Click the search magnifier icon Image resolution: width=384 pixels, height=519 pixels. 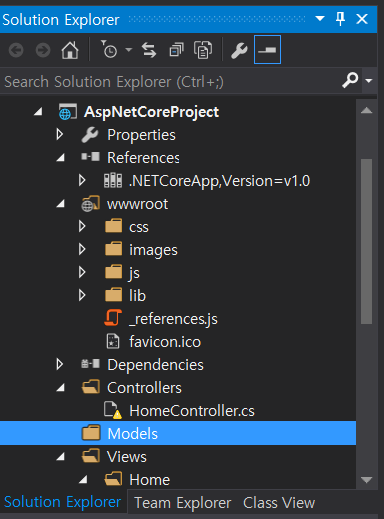(350, 80)
